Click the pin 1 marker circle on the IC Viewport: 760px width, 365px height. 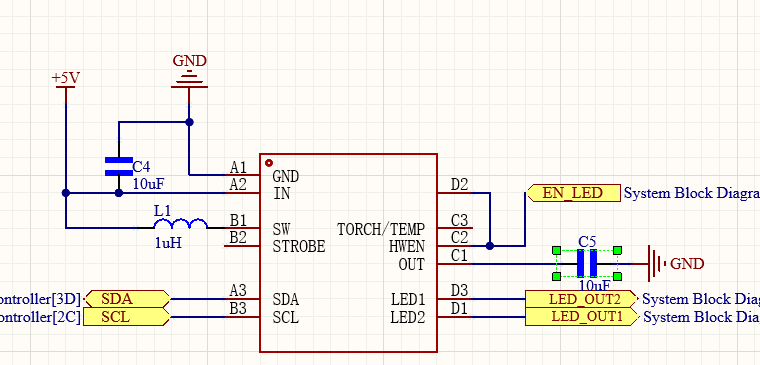click(269, 163)
